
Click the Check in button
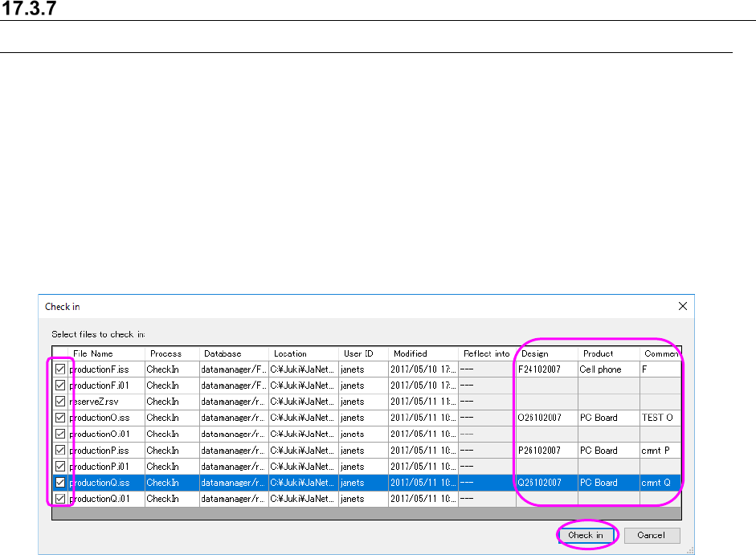pos(586,535)
